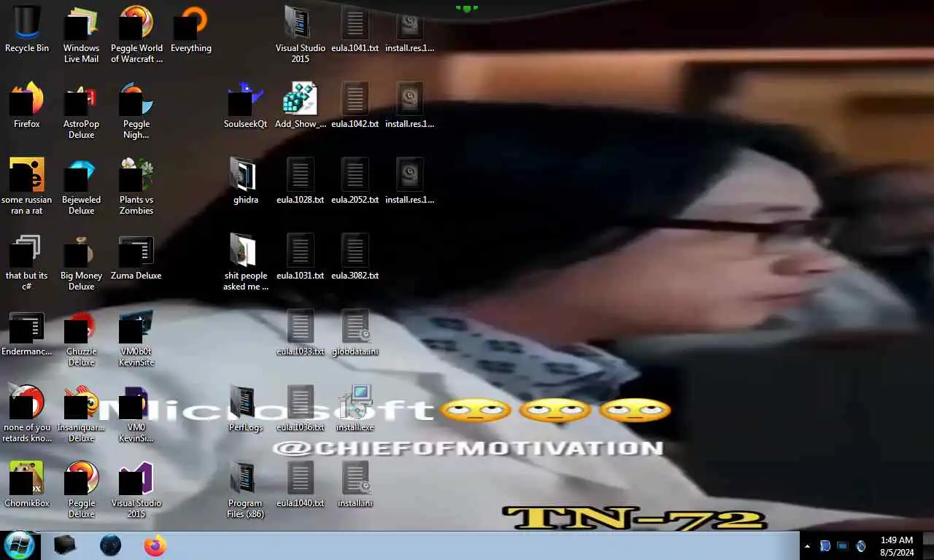Select the Peggle Nights shortcut
Viewport: 934px width, 560px height.
coord(136,110)
